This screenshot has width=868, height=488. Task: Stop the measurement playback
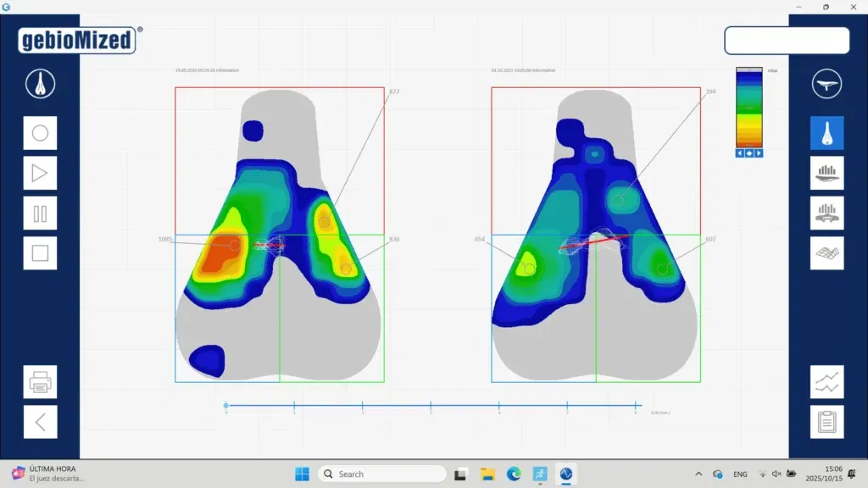click(x=40, y=252)
